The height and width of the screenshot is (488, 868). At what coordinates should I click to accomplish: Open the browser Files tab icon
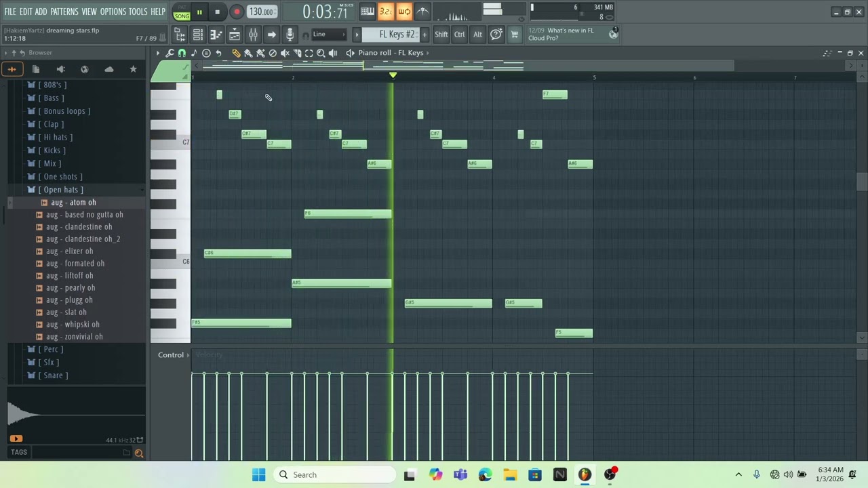coord(36,69)
